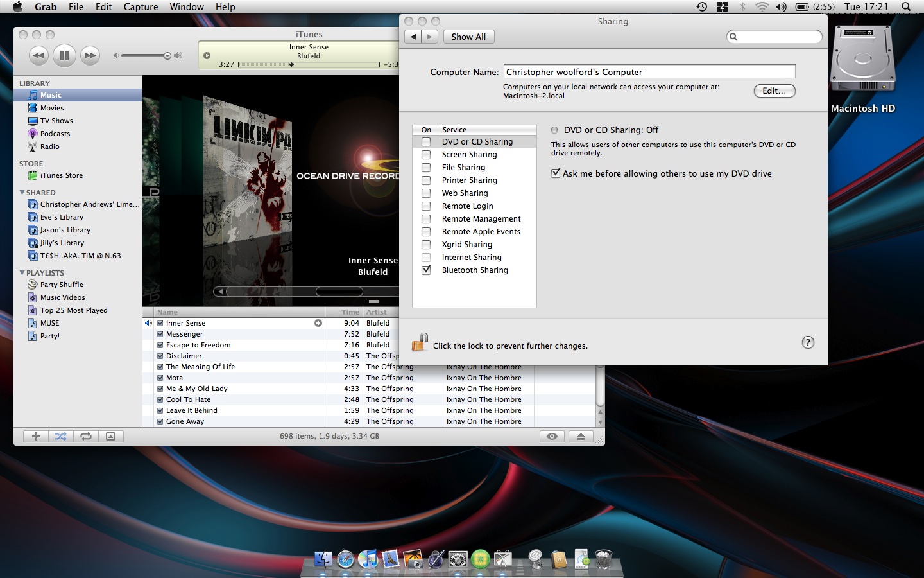Image resolution: width=924 pixels, height=578 pixels.
Task: Create a new playlist with the plus button
Action: point(36,437)
